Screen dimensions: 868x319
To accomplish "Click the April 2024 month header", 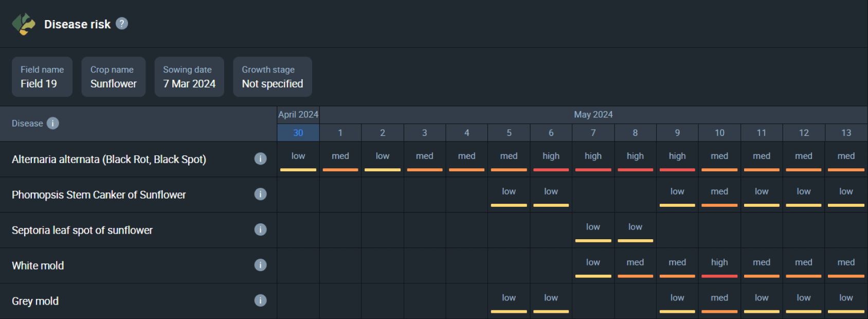I will [x=298, y=115].
